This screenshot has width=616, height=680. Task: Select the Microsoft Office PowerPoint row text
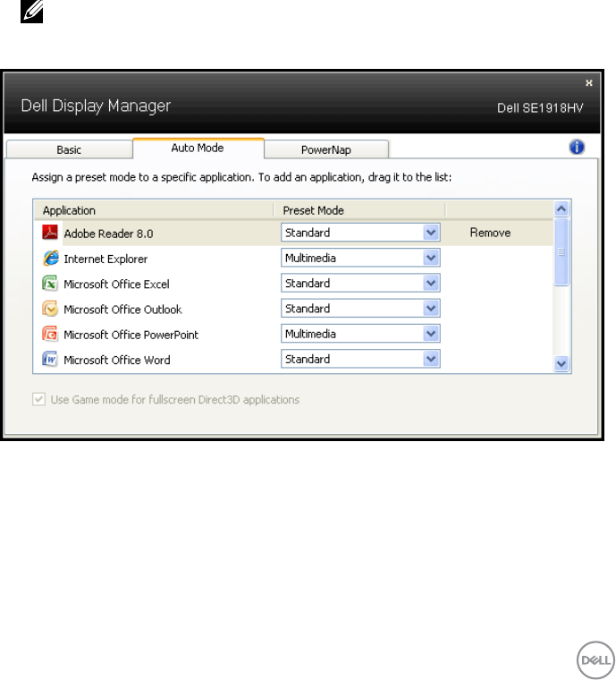[131, 335]
